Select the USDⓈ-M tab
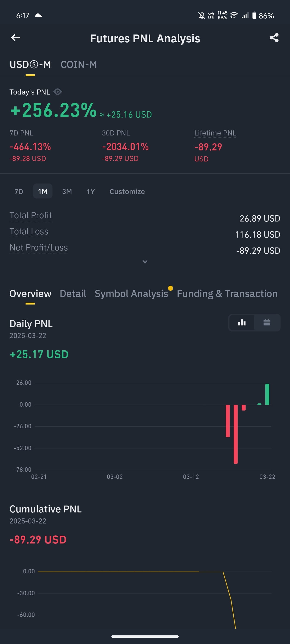 tap(30, 64)
